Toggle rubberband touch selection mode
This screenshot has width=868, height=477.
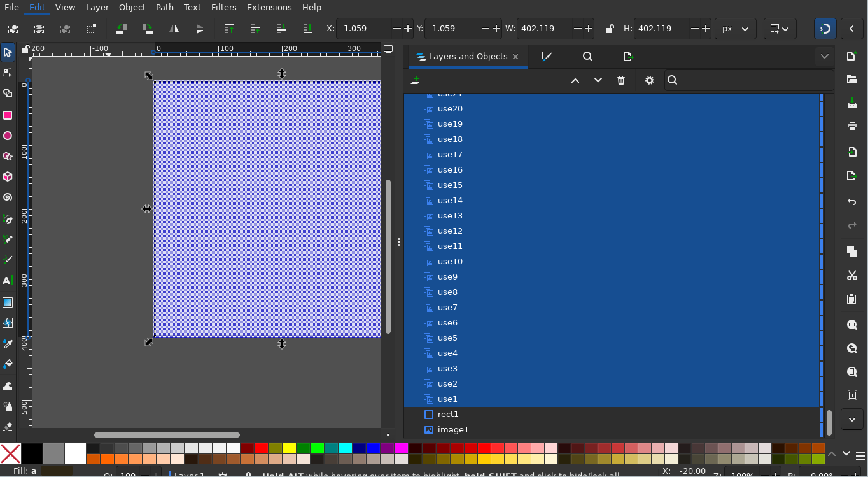(x=91, y=29)
